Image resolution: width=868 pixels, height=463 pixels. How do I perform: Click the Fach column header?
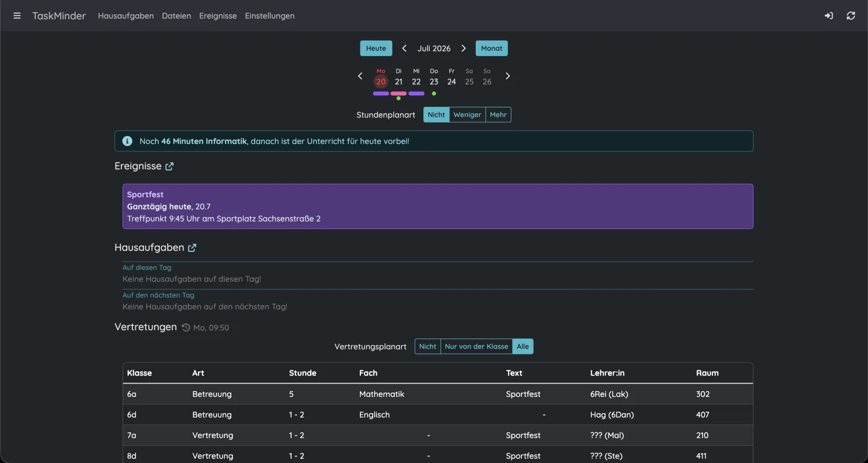tap(368, 373)
